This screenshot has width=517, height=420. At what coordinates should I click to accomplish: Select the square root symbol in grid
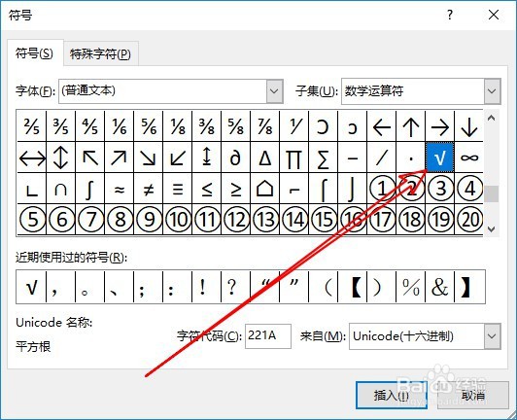point(440,157)
